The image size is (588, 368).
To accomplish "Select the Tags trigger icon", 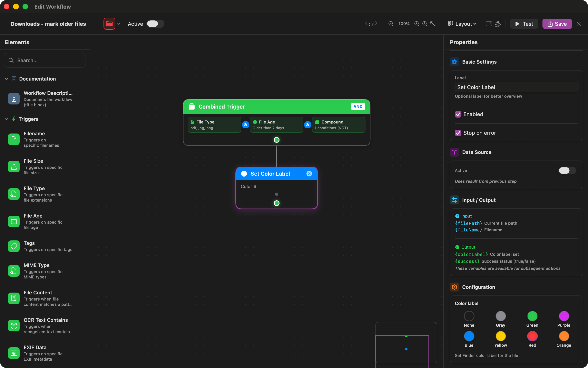I will tap(14, 246).
